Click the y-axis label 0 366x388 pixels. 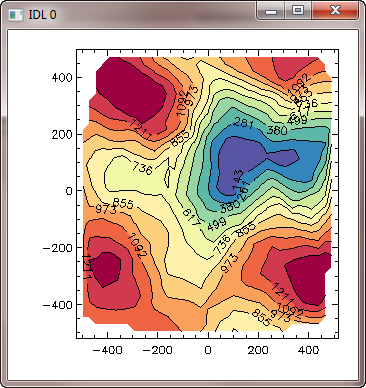(69, 191)
